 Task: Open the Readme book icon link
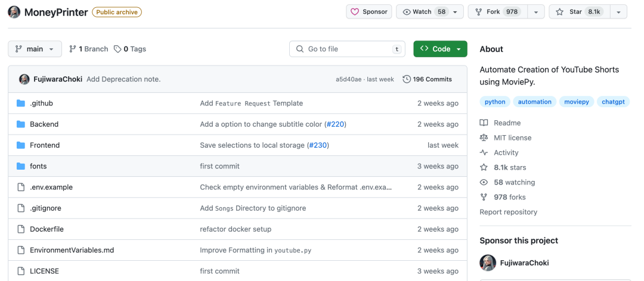[x=484, y=123]
